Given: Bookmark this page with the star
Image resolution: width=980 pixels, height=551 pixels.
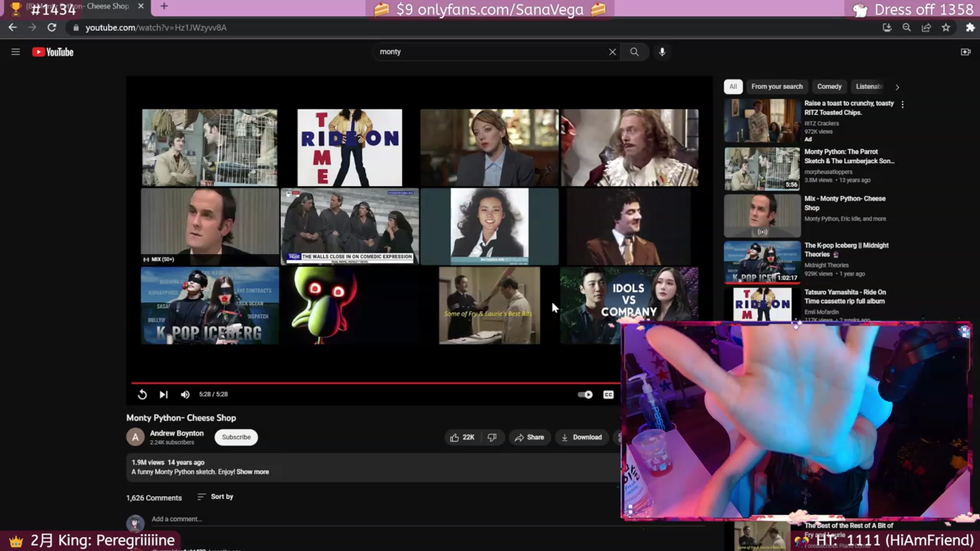Looking at the screenshot, I should click(x=946, y=28).
